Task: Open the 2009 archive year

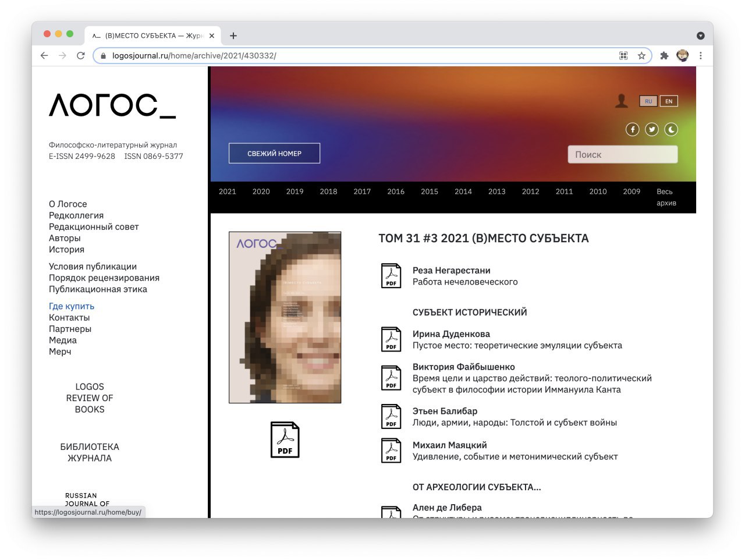Action: (x=632, y=192)
